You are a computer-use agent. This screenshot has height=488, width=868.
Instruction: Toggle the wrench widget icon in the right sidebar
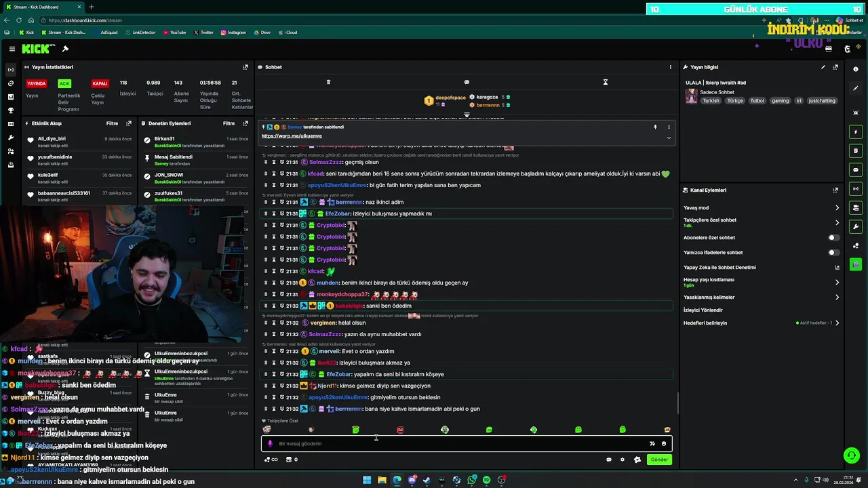click(856, 226)
